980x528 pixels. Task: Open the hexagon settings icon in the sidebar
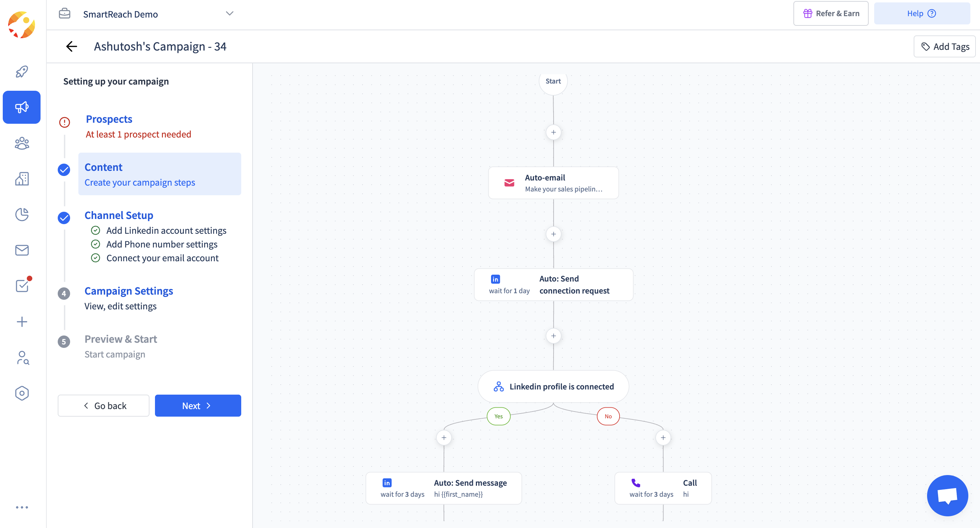click(x=22, y=393)
